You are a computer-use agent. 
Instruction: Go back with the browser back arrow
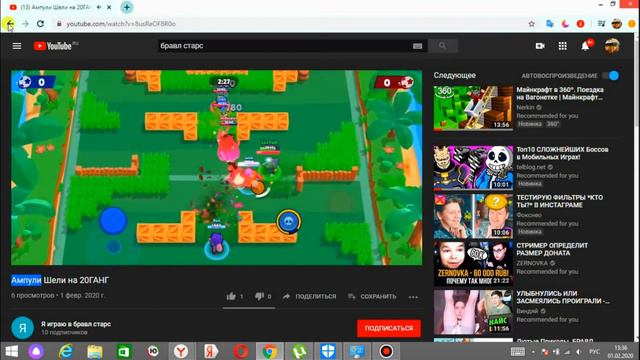click(10, 24)
